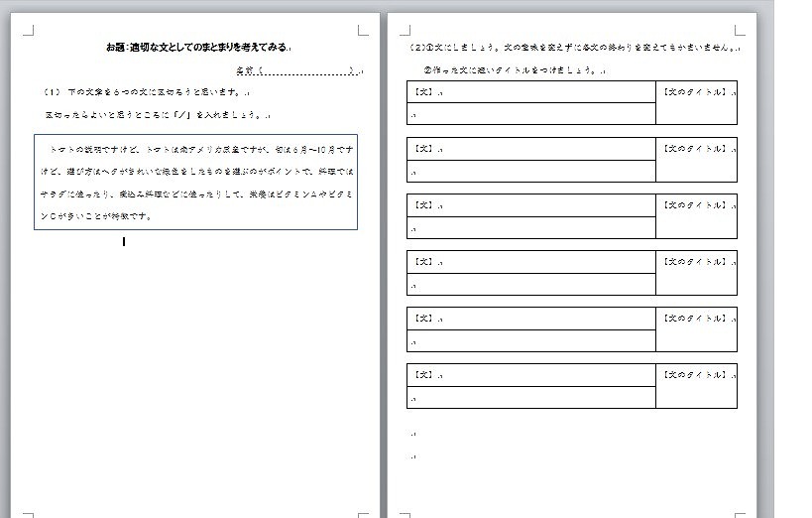
Task: Place cursor at the final paragraph mark on page two
Action: (413, 456)
